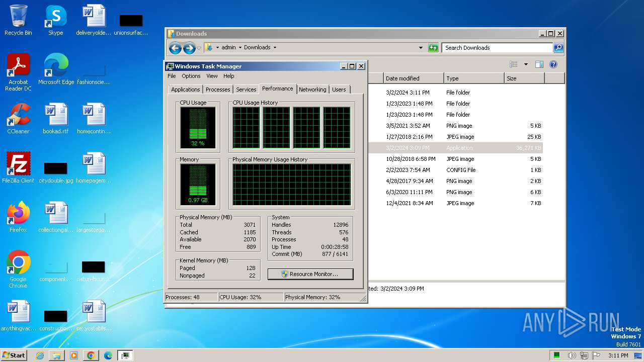Select the citydouble.jpg desktop file
This screenshot has height=362, width=644.
click(56, 172)
